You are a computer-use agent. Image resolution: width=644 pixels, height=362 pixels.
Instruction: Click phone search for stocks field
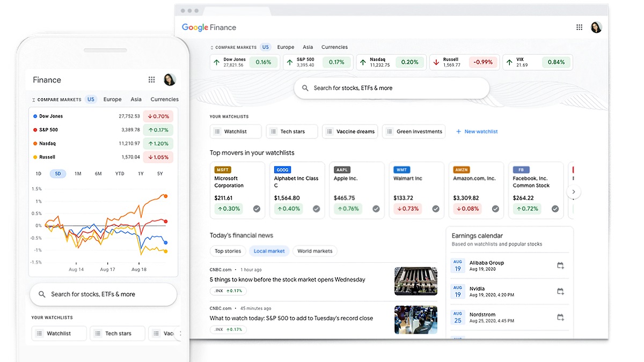[103, 294]
